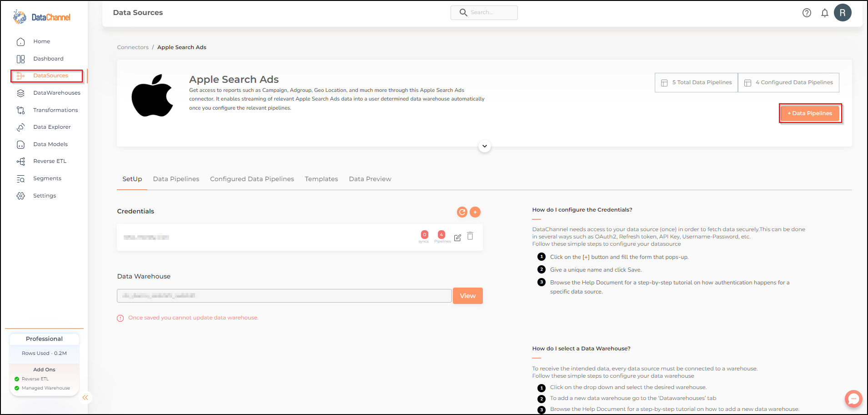The width and height of the screenshot is (868, 415).
Task: Click the Managed Warehouse add-on entry
Action: coord(42,388)
